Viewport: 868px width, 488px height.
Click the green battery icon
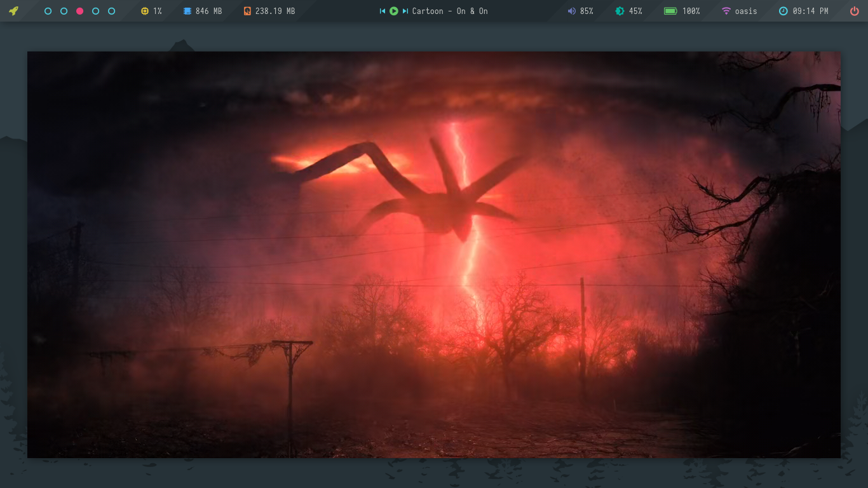[x=670, y=11]
